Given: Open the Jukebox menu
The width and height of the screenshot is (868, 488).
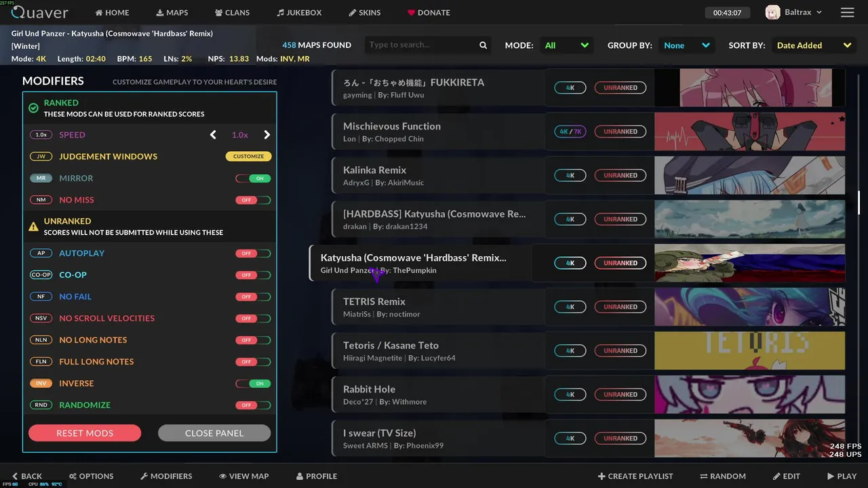Looking at the screenshot, I should tap(299, 12).
